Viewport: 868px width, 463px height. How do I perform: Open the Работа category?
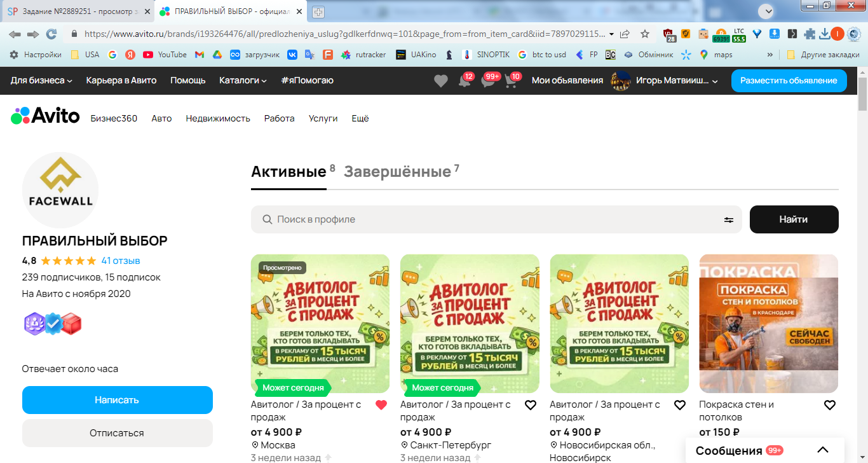click(x=280, y=118)
